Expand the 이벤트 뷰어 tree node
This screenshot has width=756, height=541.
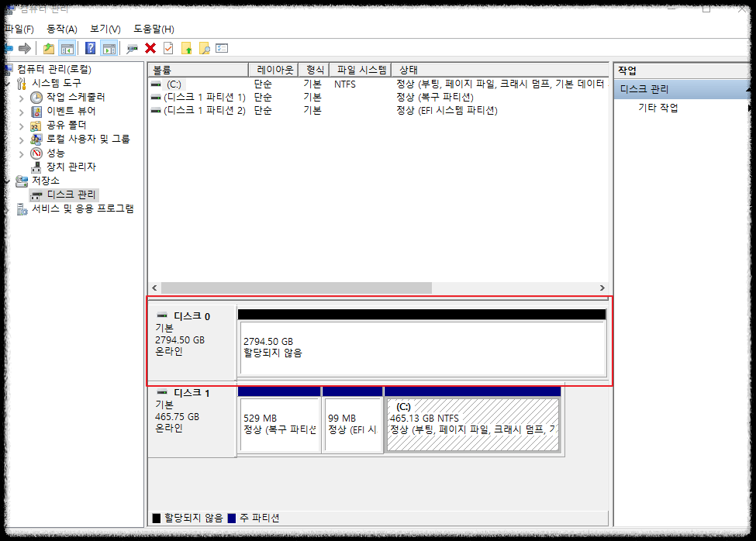click(21, 112)
